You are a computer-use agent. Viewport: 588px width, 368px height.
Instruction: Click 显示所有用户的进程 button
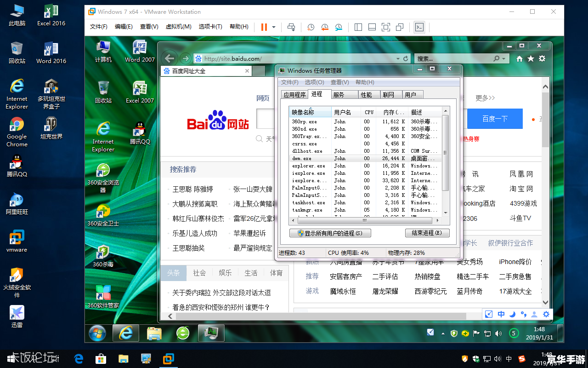[x=330, y=233]
